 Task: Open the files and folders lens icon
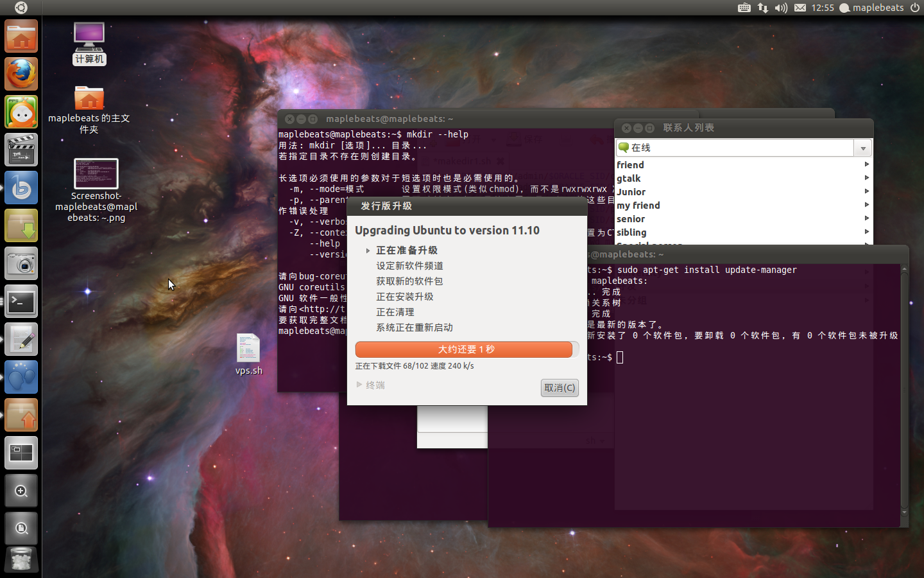point(21,529)
